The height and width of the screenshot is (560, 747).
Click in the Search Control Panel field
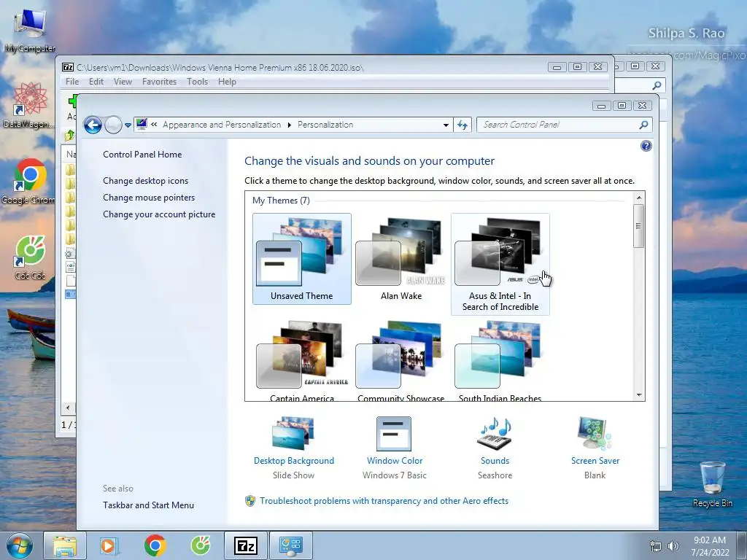pos(557,125)
